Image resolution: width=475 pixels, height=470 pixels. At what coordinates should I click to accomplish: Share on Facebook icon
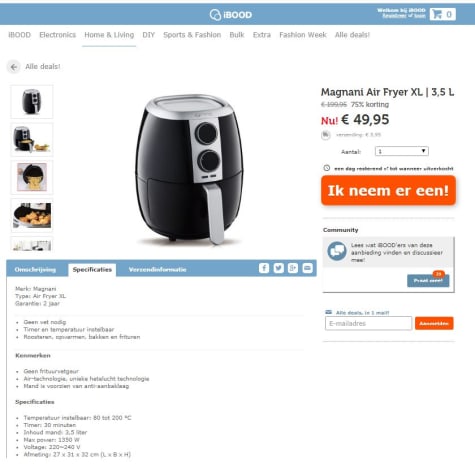point(264,268)
